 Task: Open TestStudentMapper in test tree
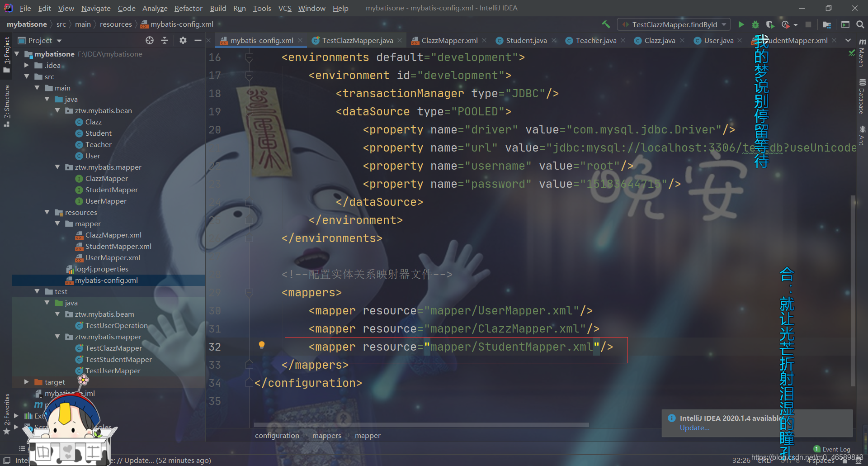[x=118, y=359]
